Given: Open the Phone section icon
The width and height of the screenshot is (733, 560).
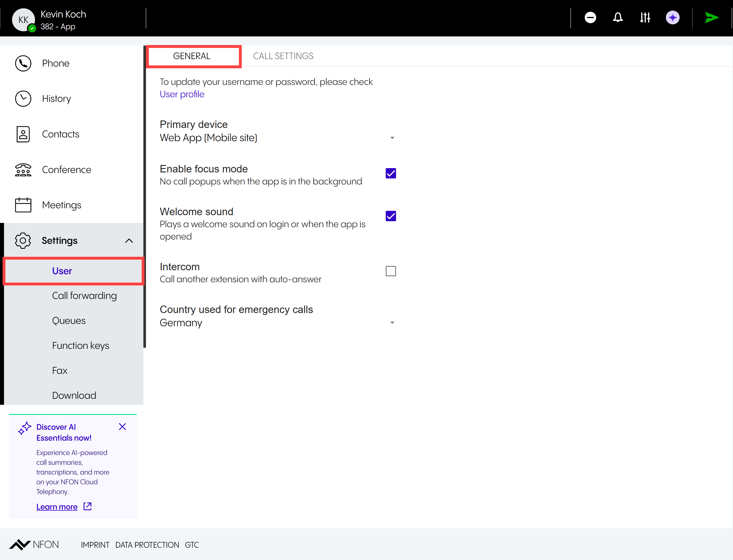Looking at the screenshot, I should (x=23, y=63).
